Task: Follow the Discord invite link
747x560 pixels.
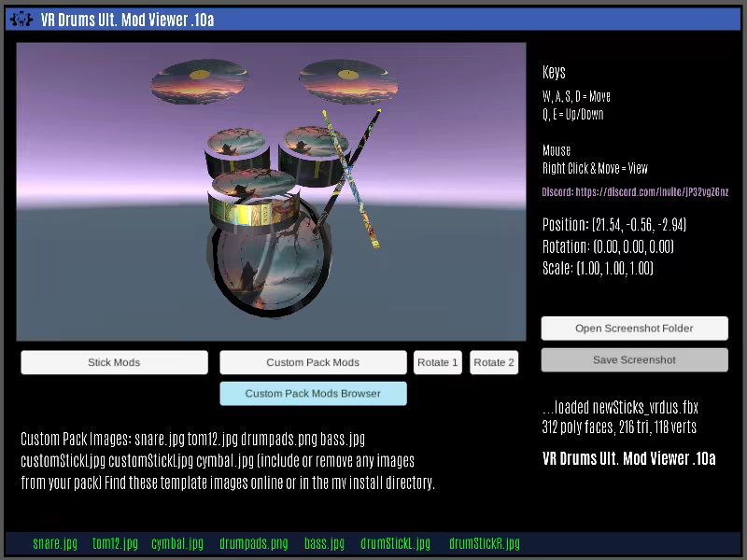Action: [635, 192]
